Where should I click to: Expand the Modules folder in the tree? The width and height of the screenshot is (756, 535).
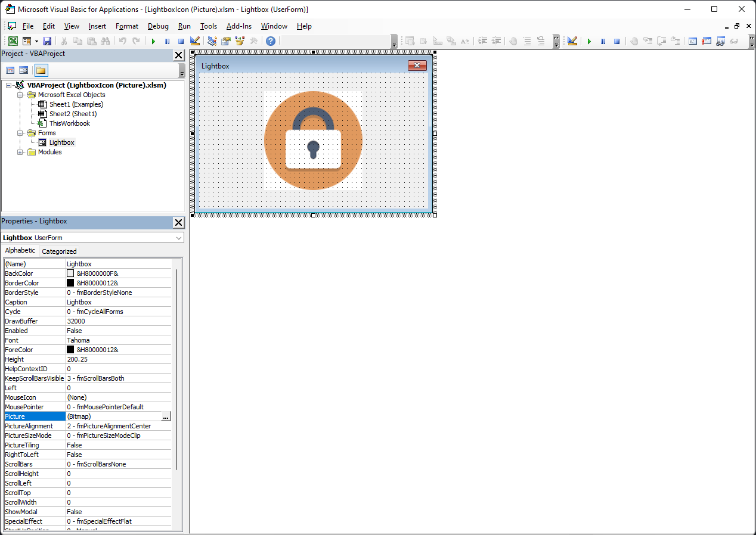[x=20, y=152]
